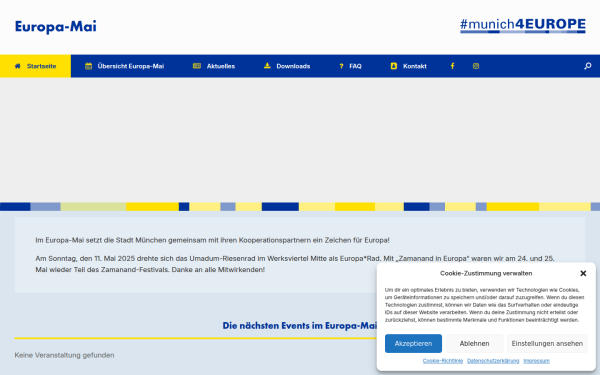Screen dimensions: 600x375
Task: Accept cookies with Akzeptieren button
Action: (x=413, y=344)
